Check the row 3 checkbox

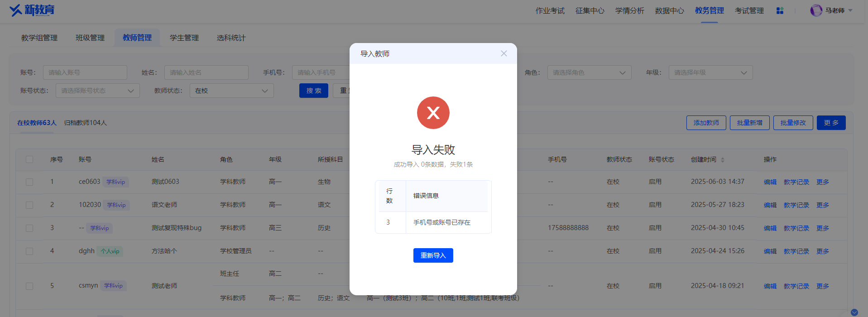(29, 228)
